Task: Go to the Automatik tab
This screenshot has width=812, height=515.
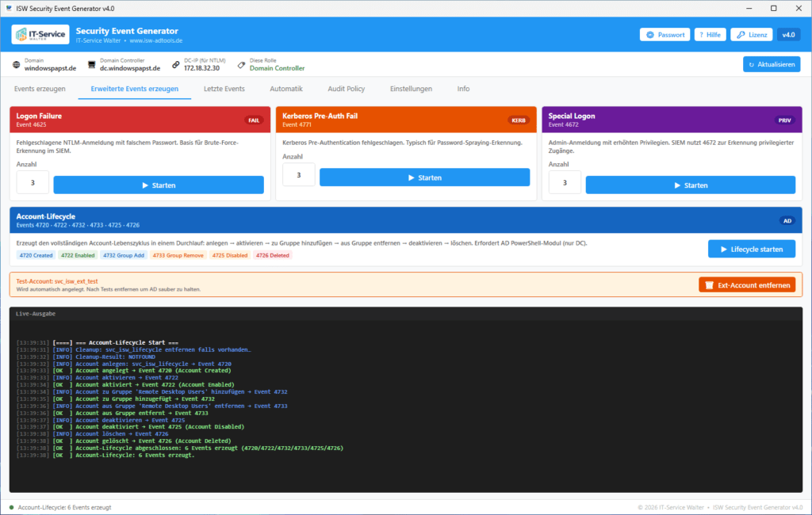Action: [x=285, y=89]
